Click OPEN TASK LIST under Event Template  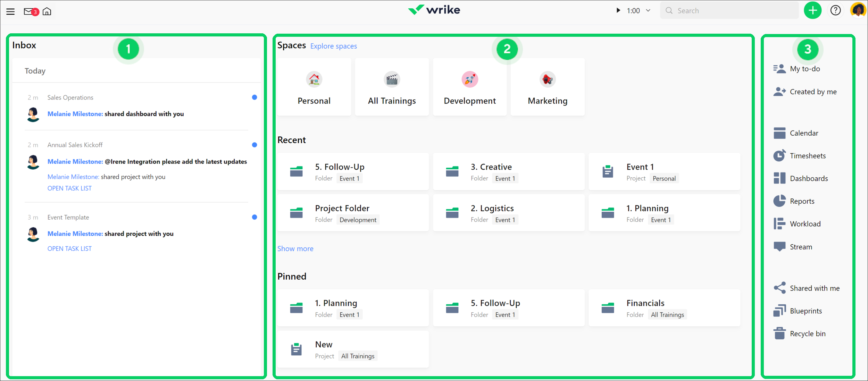pyautogui.click(x=69, y=248)
